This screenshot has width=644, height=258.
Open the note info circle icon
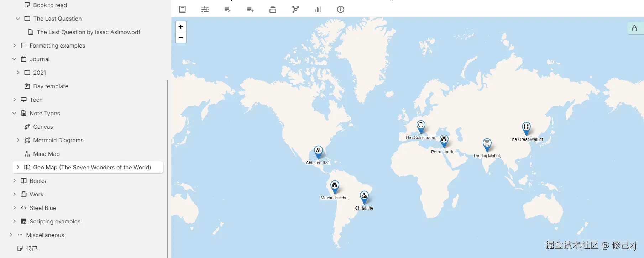(x=341, y=9)
